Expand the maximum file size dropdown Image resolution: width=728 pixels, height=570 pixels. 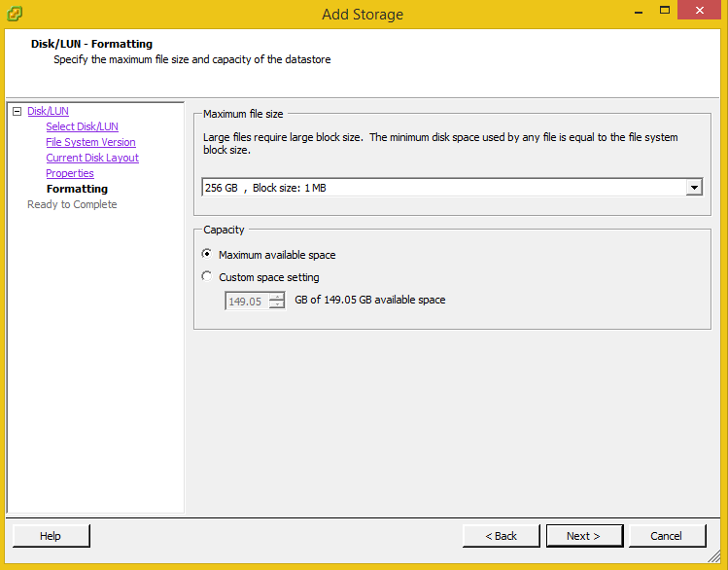(x=694, y=188)
